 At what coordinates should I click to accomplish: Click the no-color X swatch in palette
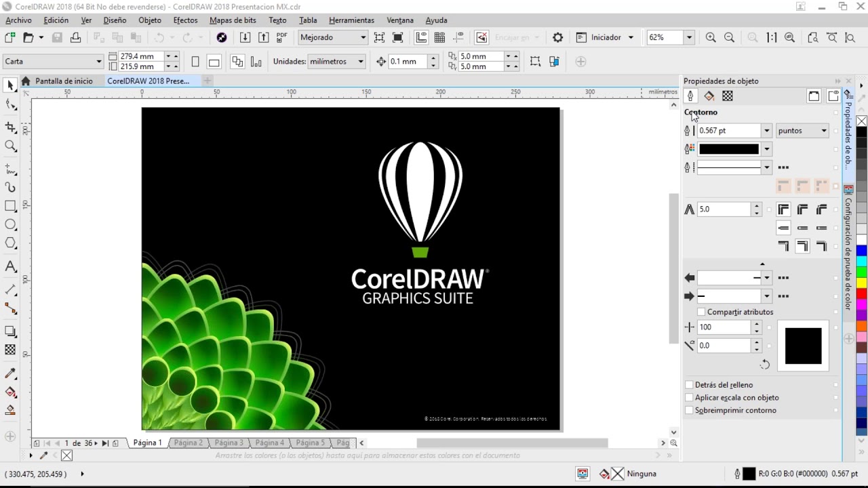click(x=862, y=121)
